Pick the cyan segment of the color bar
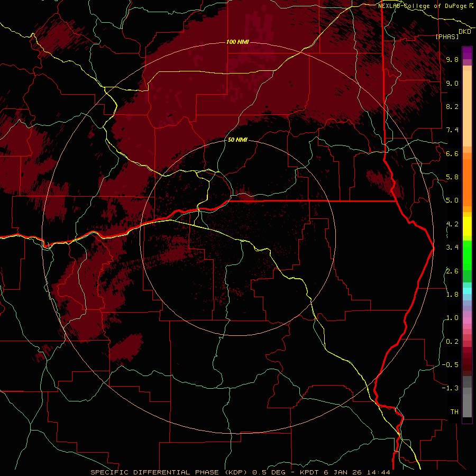 pos(467,291)
